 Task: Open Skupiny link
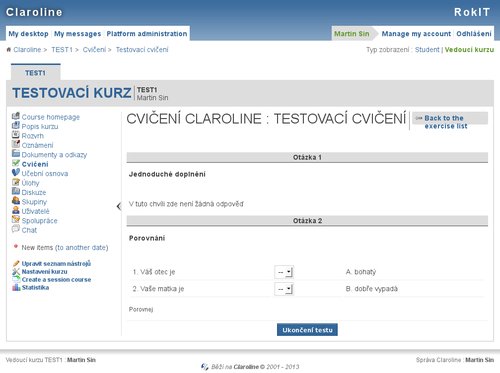click(x=34, y=202)
